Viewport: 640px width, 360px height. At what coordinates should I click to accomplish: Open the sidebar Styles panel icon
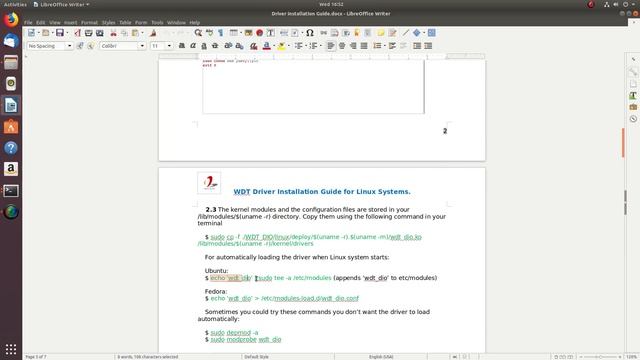pos(633,96)
